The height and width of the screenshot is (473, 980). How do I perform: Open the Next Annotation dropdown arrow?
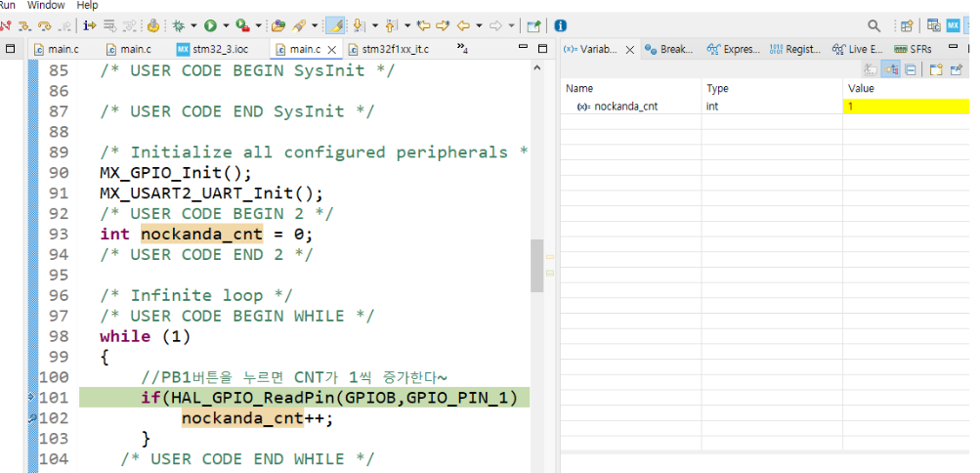[x=375, y=25]
